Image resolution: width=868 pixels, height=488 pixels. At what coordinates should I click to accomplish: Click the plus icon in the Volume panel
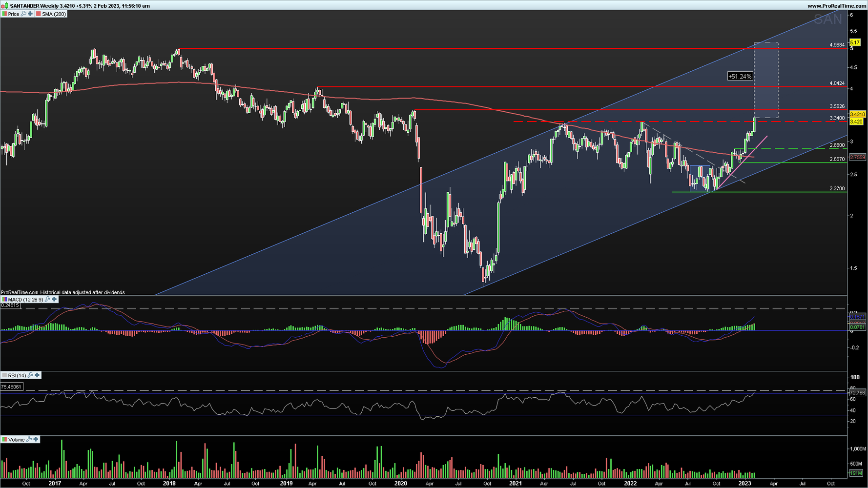(36, 440)
